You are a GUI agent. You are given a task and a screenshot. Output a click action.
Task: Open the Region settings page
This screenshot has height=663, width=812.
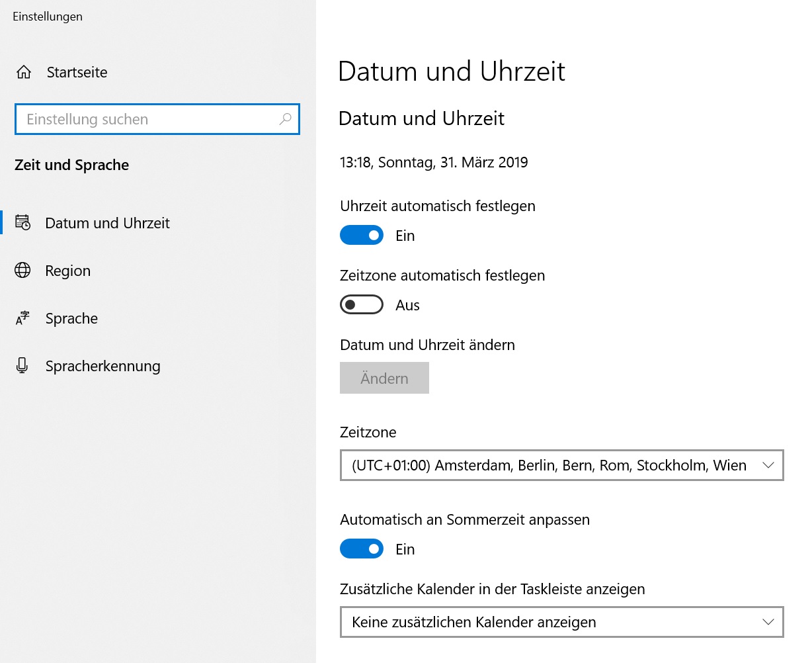pos(67,271)
